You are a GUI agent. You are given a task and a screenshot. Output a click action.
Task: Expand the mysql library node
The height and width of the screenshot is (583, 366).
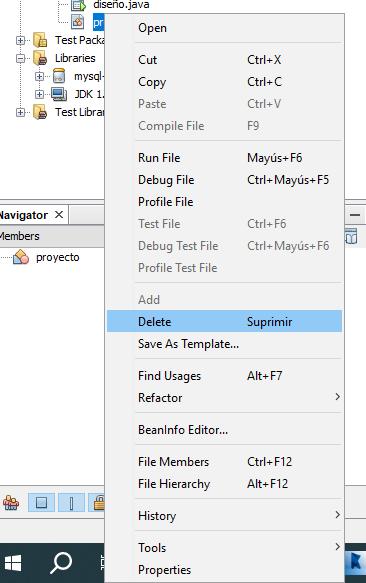tap(39, 76)
